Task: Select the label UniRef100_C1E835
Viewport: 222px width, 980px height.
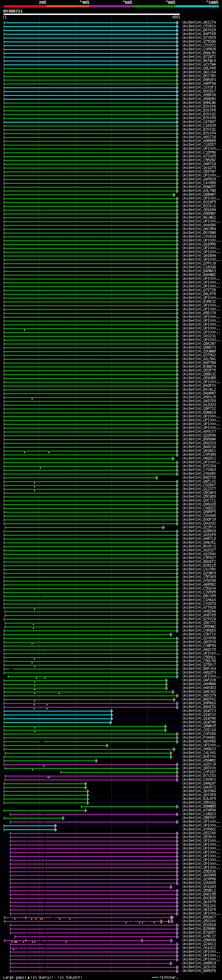Action: [x=199, y=125]
